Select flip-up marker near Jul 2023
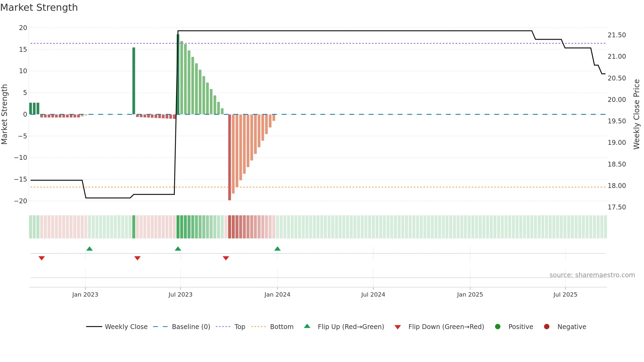 point(178,249)
